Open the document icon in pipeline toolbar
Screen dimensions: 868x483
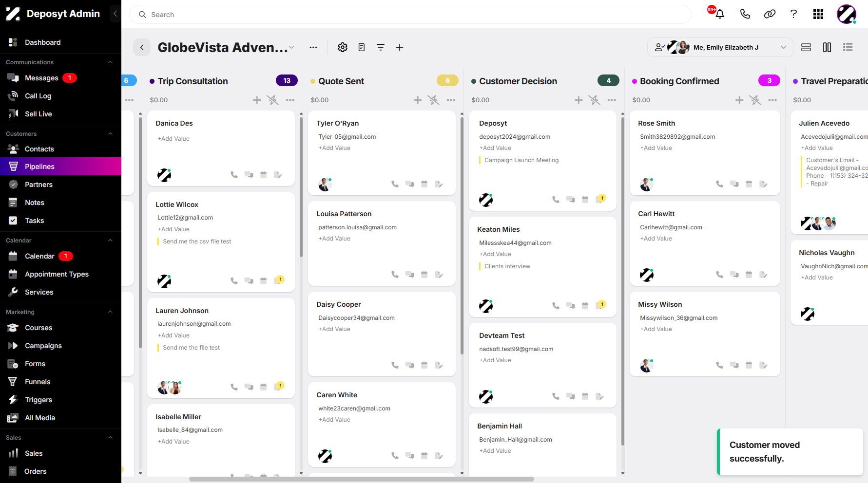coord(362,47)
